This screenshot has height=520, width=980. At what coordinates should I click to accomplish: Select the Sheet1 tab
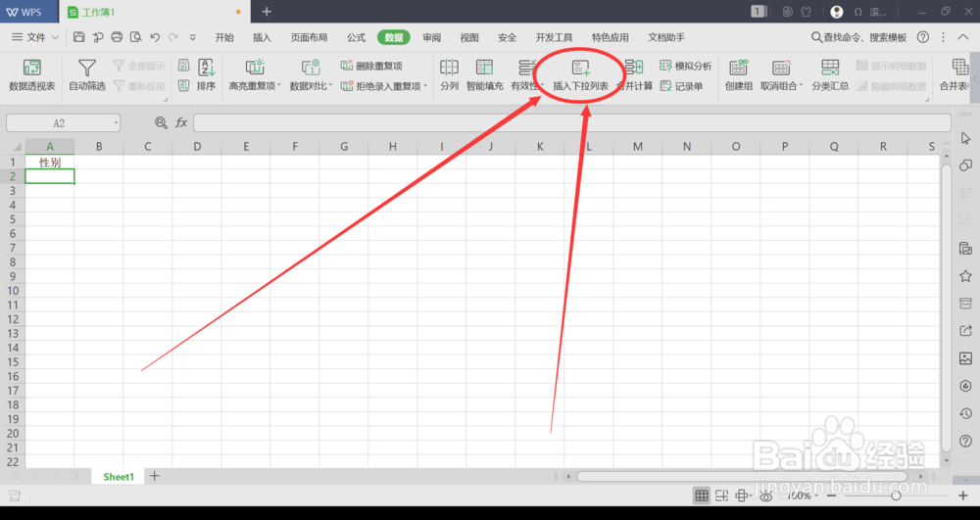(119, 476)
